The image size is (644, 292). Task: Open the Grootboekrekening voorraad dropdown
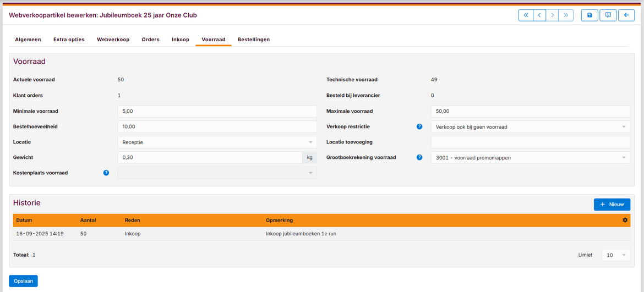pos(530,158)
